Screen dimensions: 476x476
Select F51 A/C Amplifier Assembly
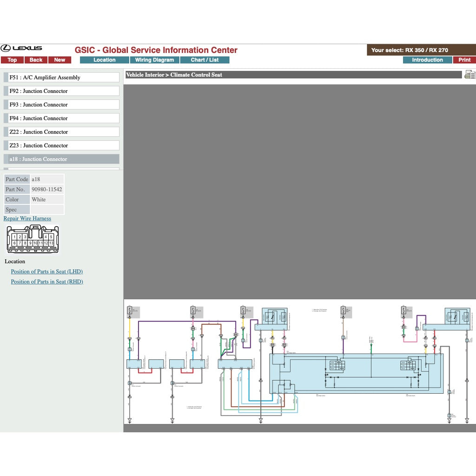[61, 78]
